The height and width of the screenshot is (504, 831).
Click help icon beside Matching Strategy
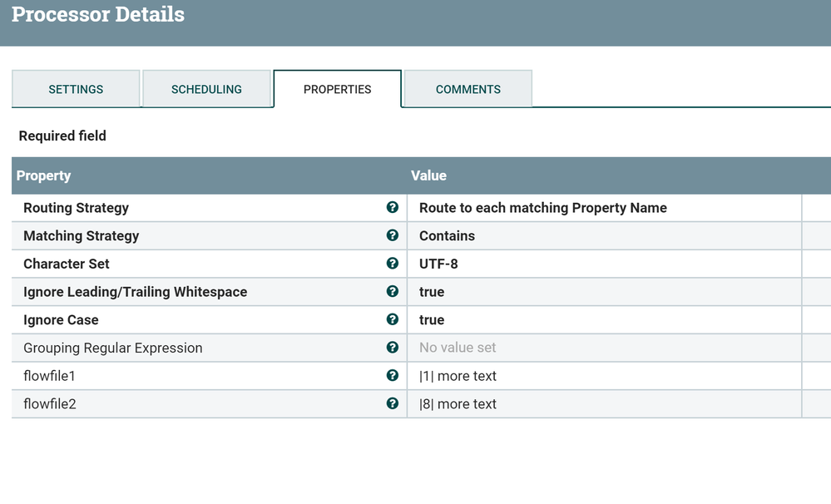tap(393, 235)
